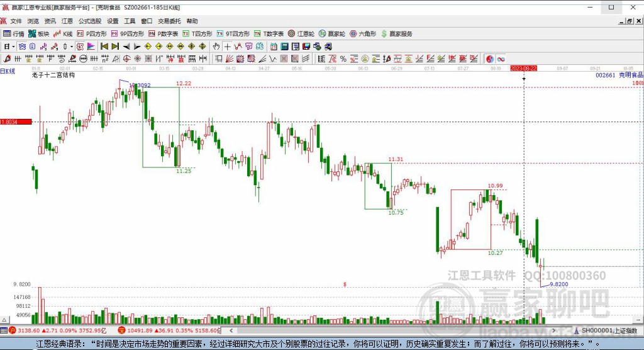Click the 沪 index 3138.60 status item
The width and height of the screenshot is (644, 350).
click(x=58, y=330)
